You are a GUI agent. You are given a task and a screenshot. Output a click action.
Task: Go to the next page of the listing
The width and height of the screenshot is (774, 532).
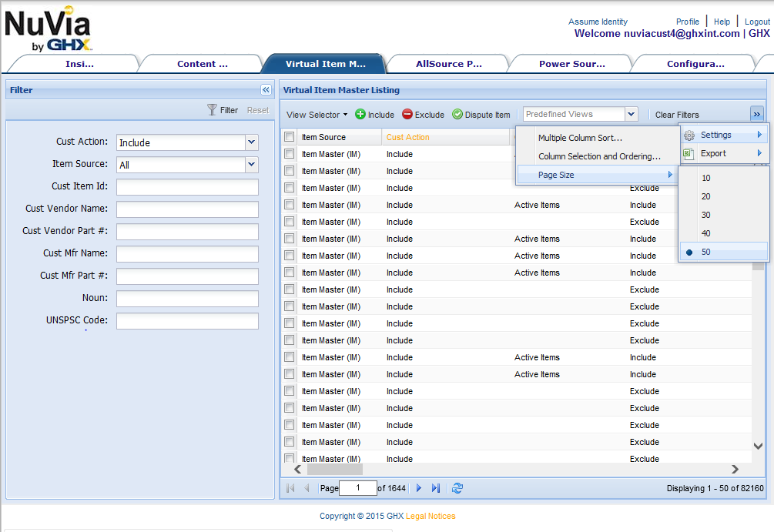[x=419, y=488]
